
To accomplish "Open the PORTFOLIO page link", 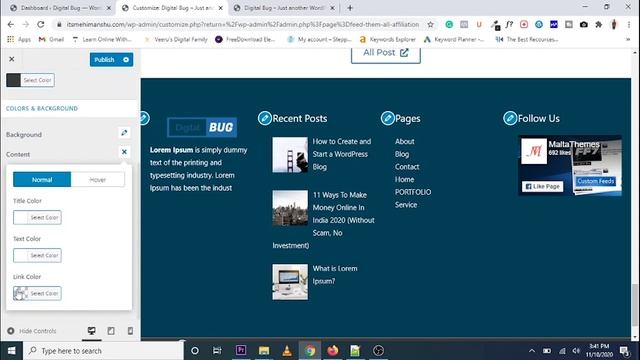I will (x=413, y=192).
